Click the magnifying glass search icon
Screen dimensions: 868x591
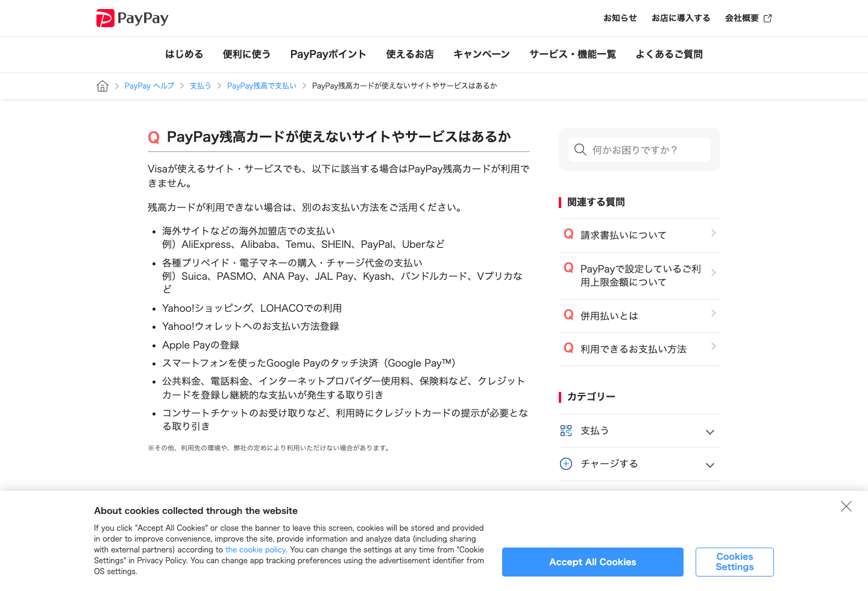pos(580,150)
